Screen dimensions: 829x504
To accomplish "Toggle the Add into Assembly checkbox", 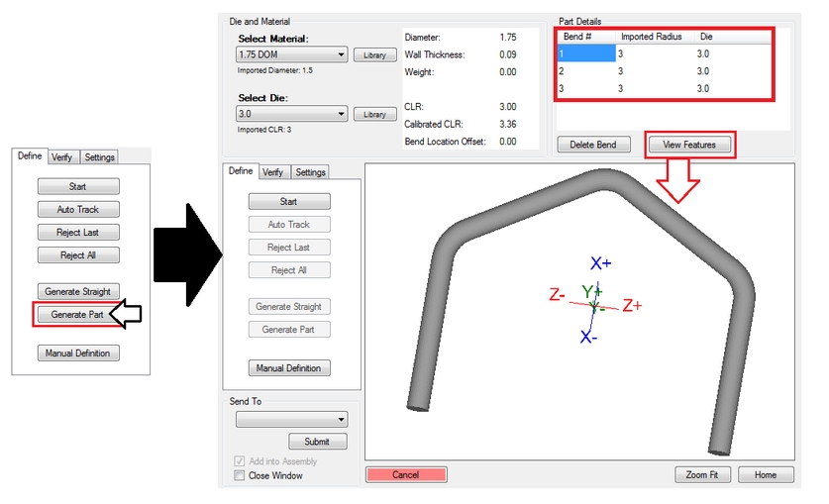I will click(x=240, y=461).
